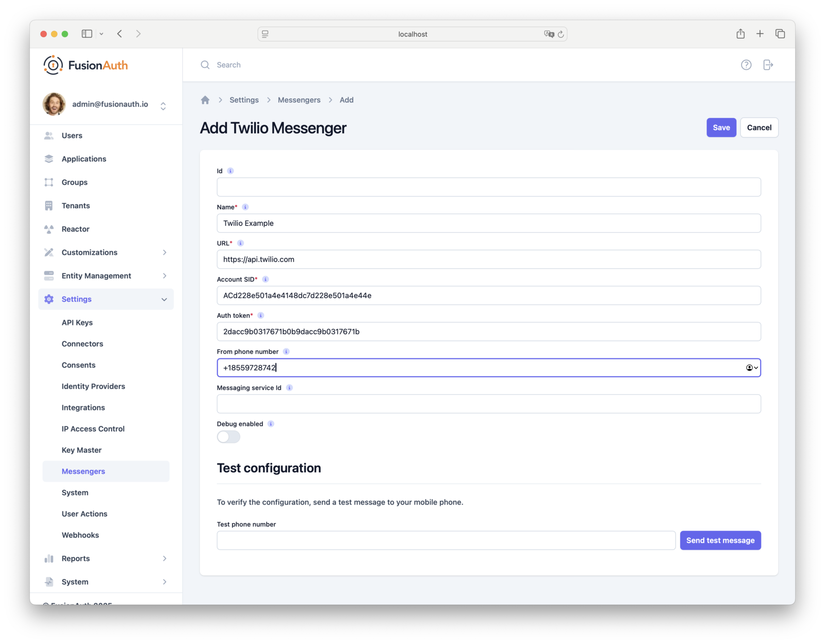Screen dimensions: 825x644
Task: Click the info tooltip beside Account SID
Action: tap(266, 279)
